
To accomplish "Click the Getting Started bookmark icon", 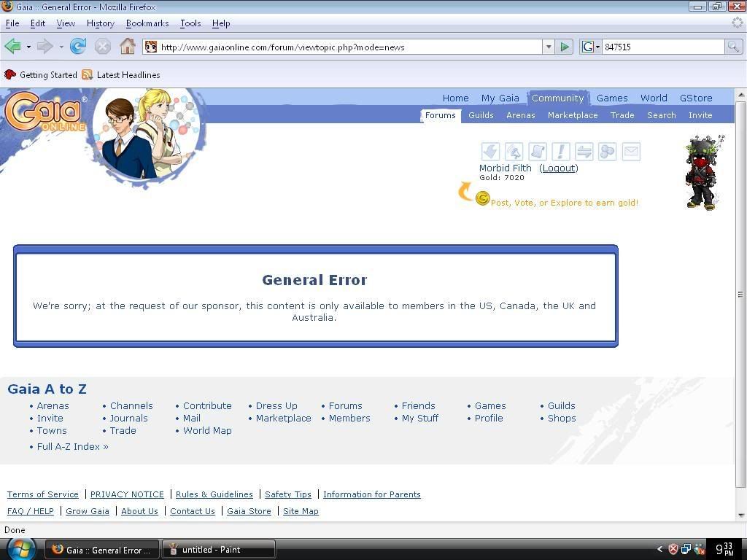I will click(10, 75).
